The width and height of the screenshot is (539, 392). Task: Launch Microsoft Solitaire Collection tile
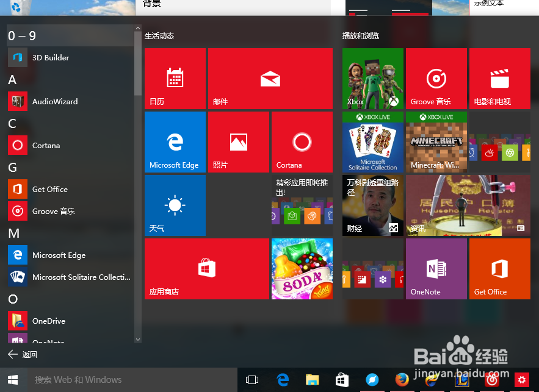click(373, 142)
